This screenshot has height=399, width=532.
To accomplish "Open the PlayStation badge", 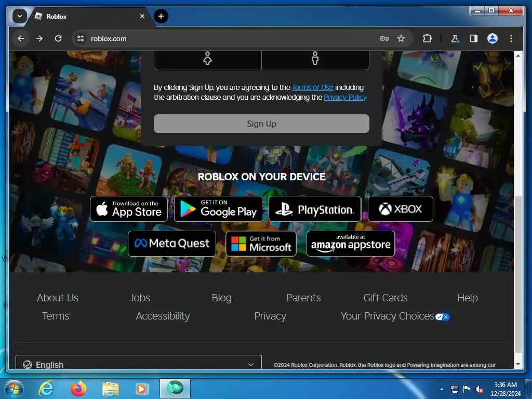I will pyautogui.click(x=314, y=209).
